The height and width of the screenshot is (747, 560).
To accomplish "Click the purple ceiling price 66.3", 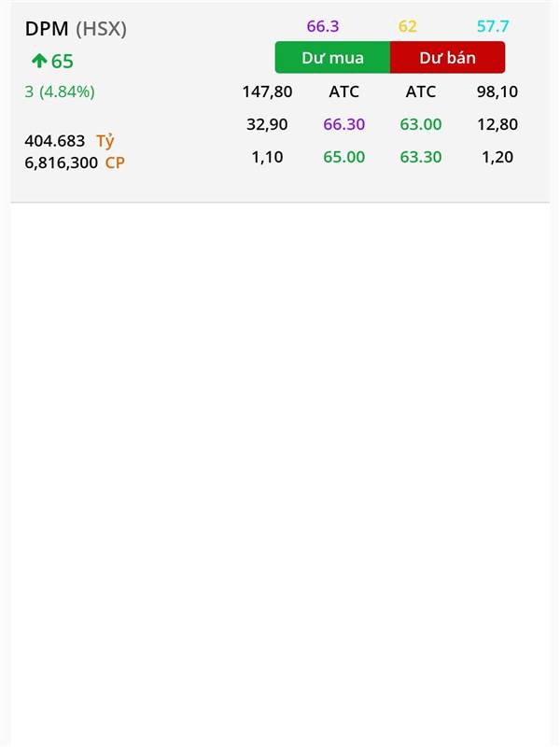I will pyautogui.click(x=323, y=26).
